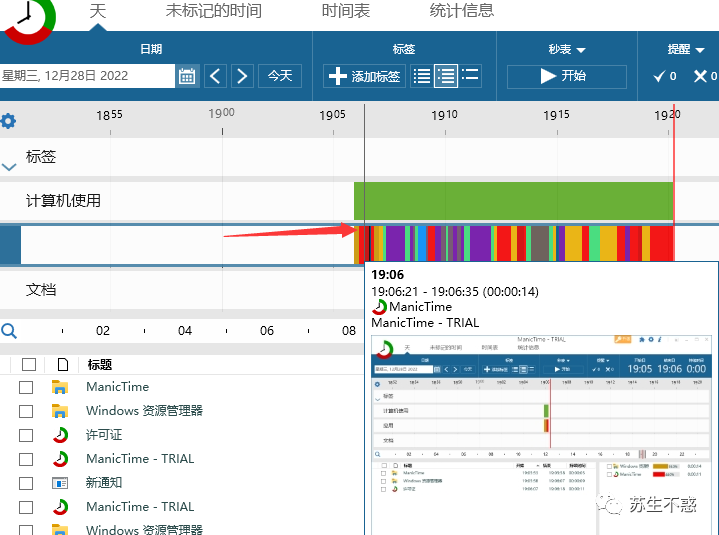The image size is (719, 535).
Task: Go to previous day arrow
Action: tap(215, 76)
